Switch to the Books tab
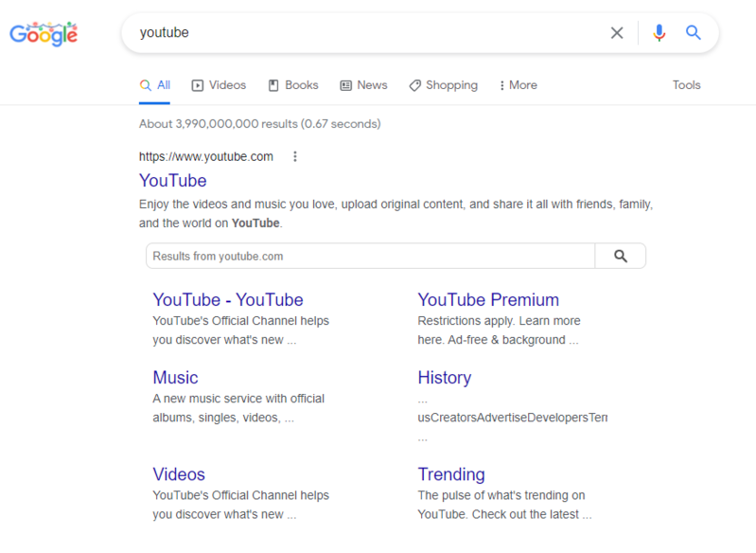756x553 pixels. tap(293, 85)
